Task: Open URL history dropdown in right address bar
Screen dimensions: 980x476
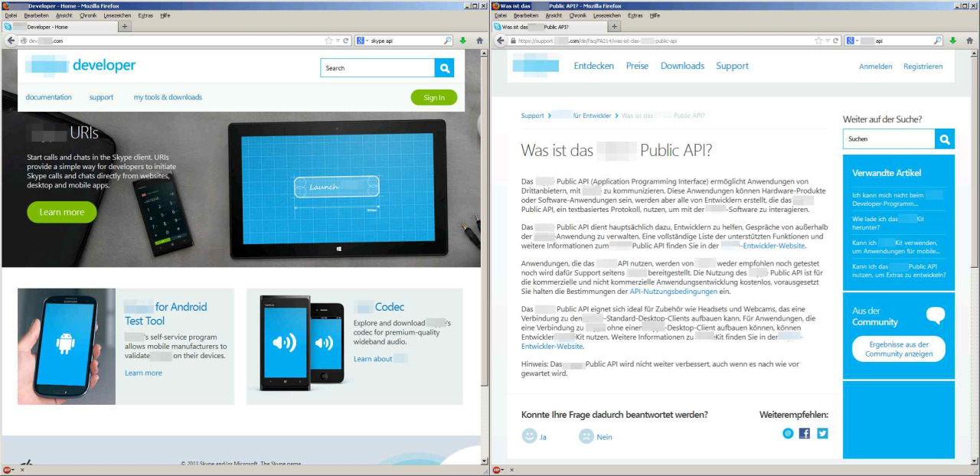Action: point(828,41)
